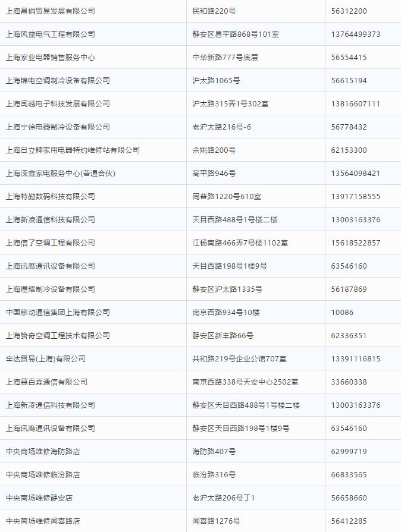Click 中央商场维修闻喜路店
This screenshot has width=401, height=532.
pyautogui.click(x=43, y=521)
